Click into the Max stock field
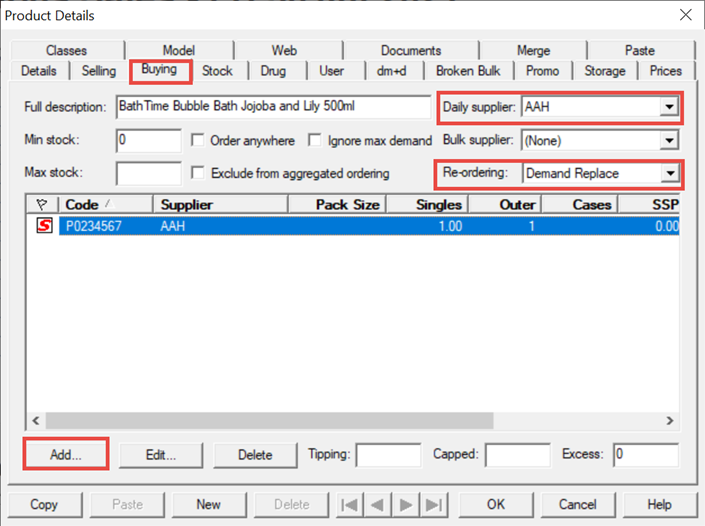The width and height of the screenshot is (705, 526). pyautogui.click(x=148, y=173)
